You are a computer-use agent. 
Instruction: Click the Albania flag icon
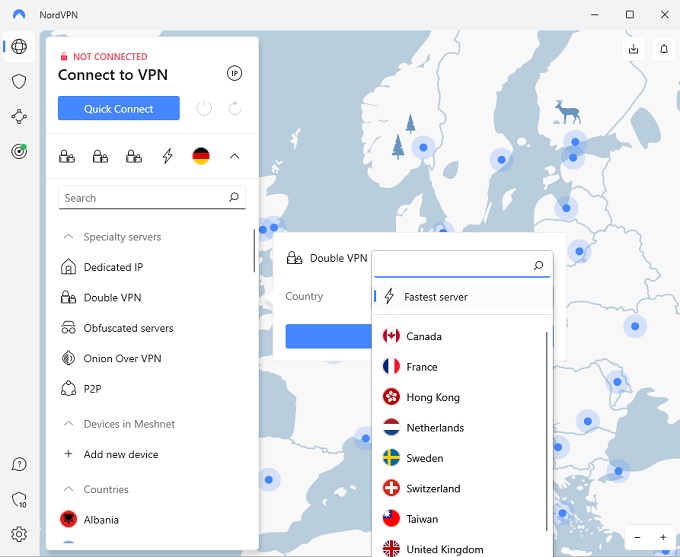tap(68, 519)
